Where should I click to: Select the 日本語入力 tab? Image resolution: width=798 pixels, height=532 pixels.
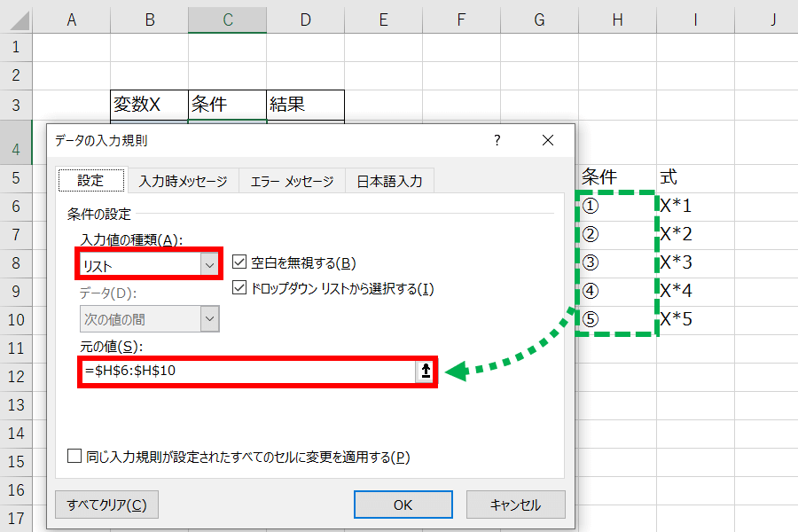389,181
